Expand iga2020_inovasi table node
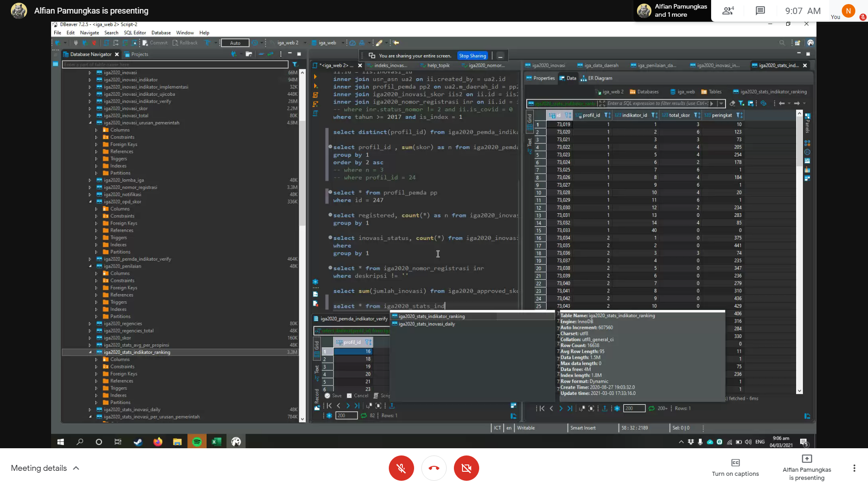Viewport: 868px width, 488px height. click(x=90, y=73)
